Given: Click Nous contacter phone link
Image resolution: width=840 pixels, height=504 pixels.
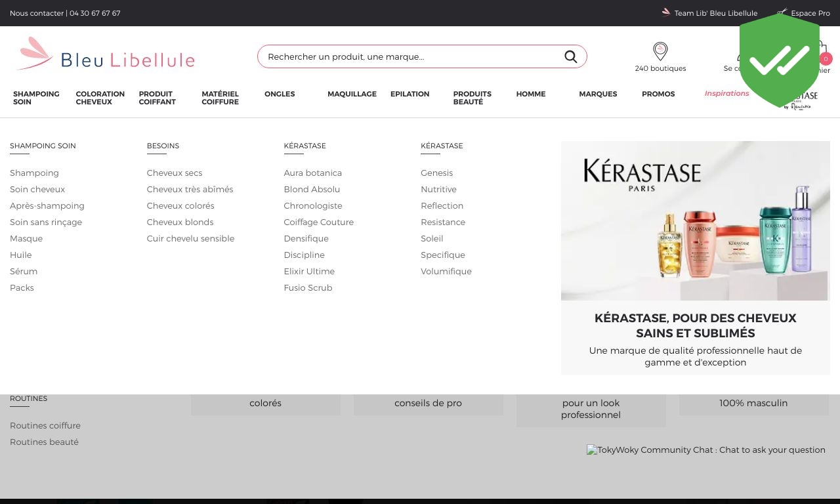Looking at the screenshot, I should [x=65, y=13].
